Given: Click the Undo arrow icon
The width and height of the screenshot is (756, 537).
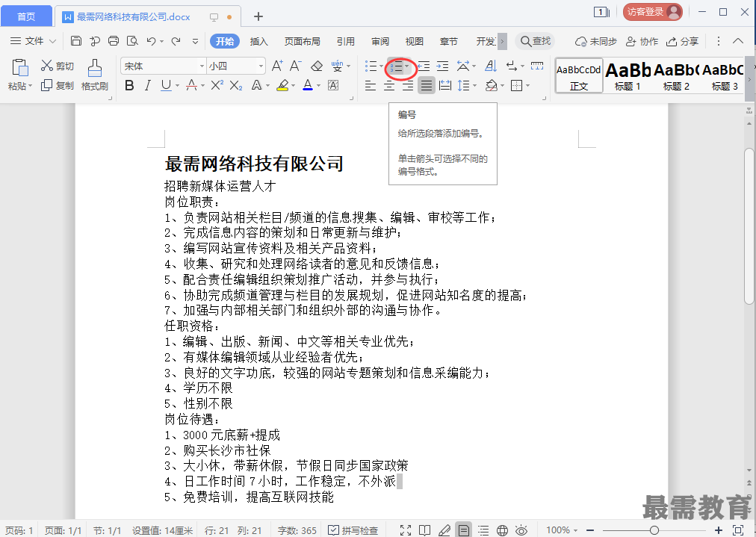Looking at the screenshot, I should click(x=152, y=41).
